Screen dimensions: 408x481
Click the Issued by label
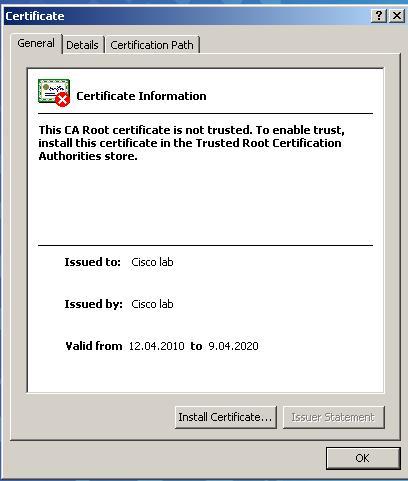point(93,304)
